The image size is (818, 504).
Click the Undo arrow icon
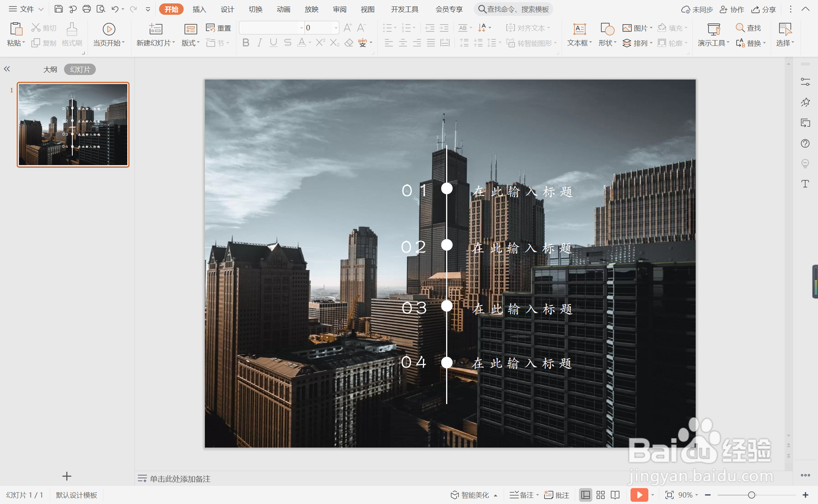(x=115, y=9)
